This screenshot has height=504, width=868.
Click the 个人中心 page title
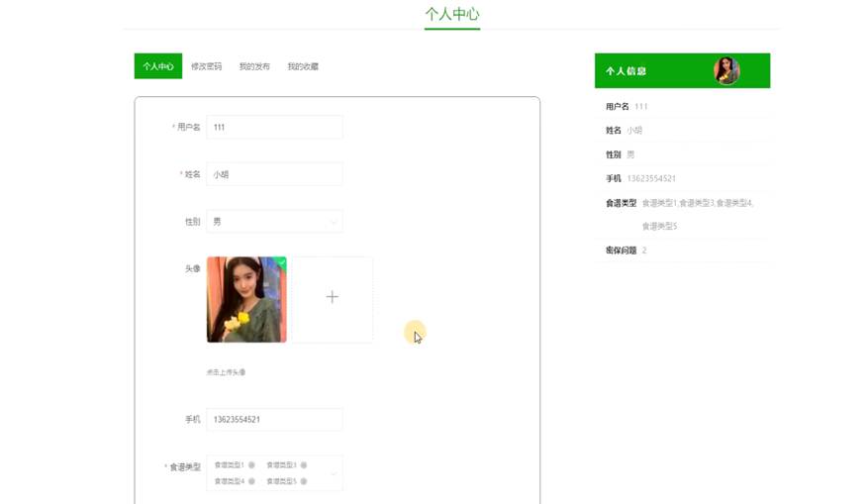coord(452,14)
